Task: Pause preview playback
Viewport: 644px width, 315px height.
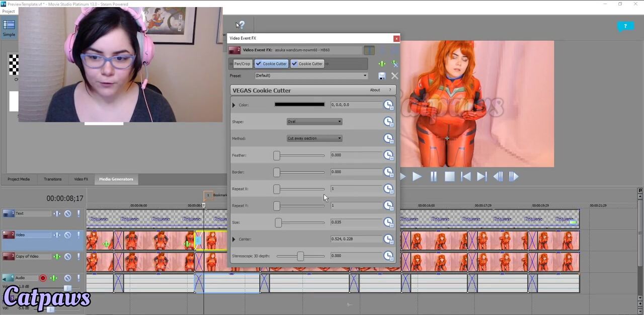Action: click(x=433, y=177)
